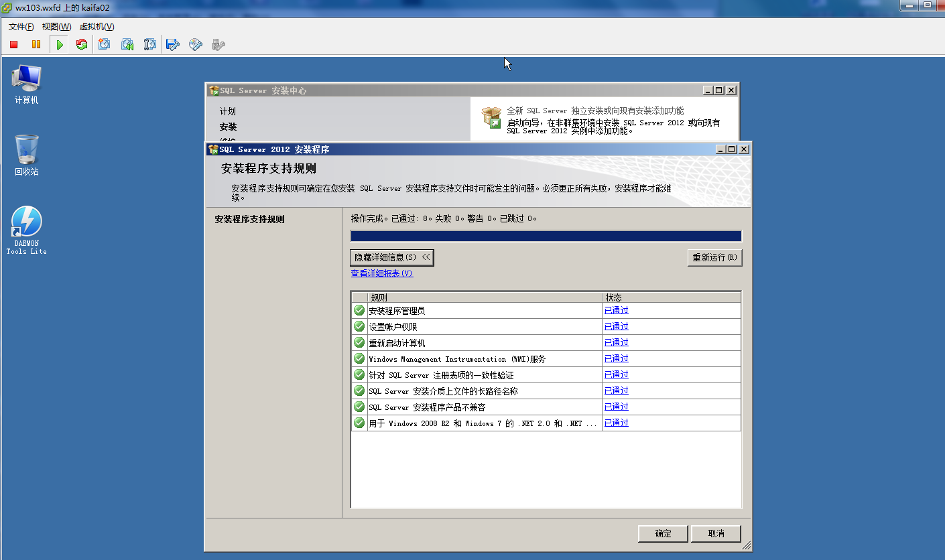The height and width of the screenshot is (560, 945).
Task: Click green check icon for 设置帐户权限
Action: [x=359, y=326]
